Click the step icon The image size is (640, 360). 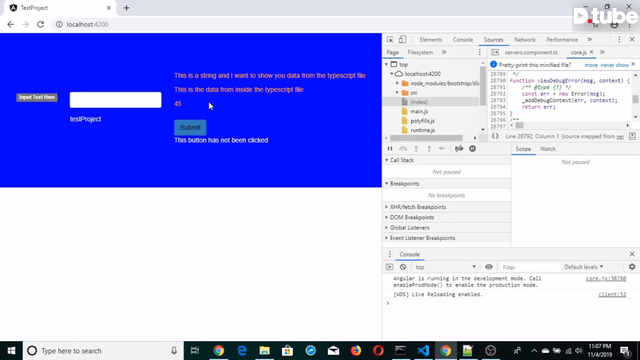tap(442, 149)
